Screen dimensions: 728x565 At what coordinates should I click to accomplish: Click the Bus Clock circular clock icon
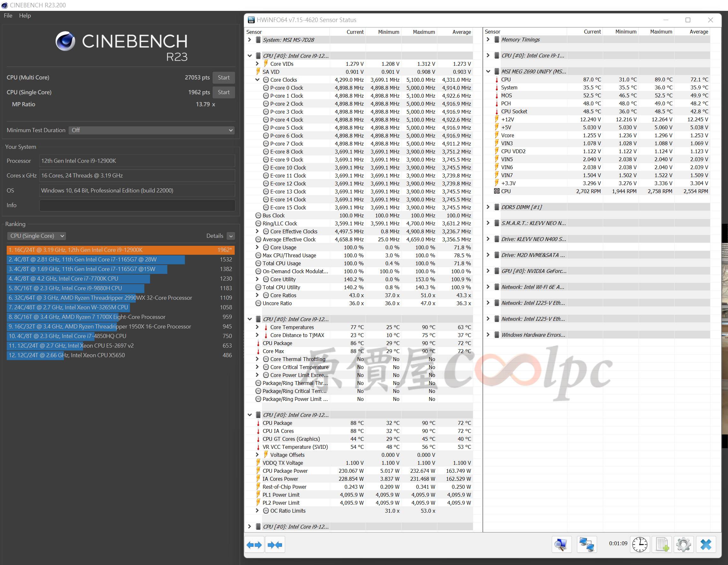tap(258, 215)
